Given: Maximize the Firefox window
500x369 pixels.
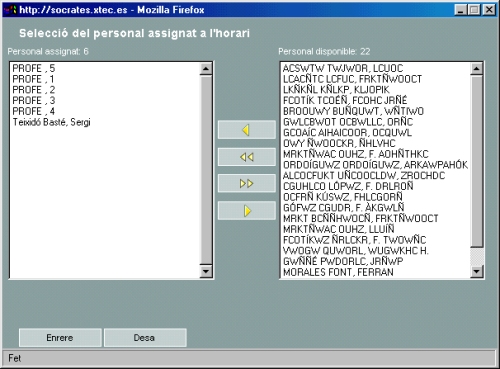Looking at the screenshot, I should point(474,10).
